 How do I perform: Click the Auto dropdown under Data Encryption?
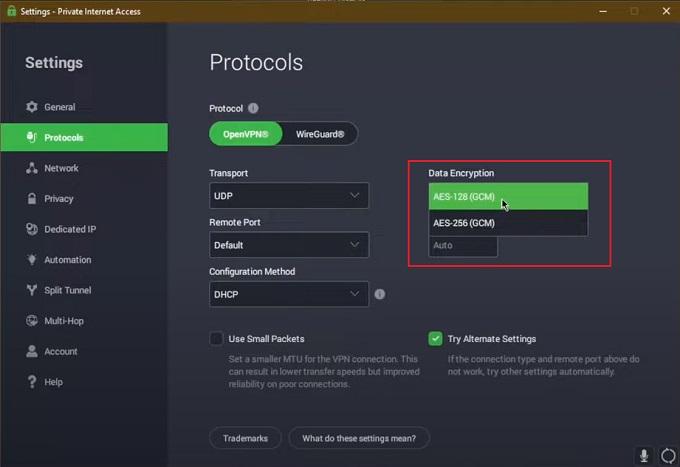click(463, 246)
